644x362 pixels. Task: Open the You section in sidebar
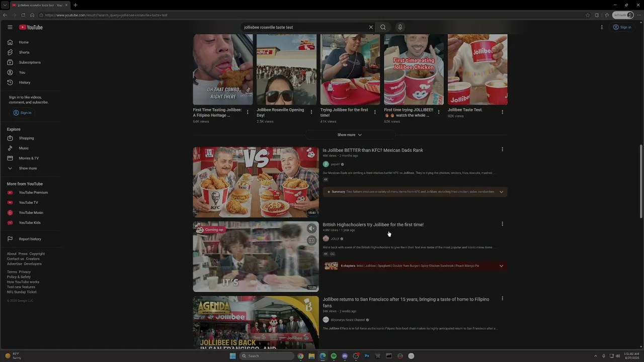pos(22,72)
